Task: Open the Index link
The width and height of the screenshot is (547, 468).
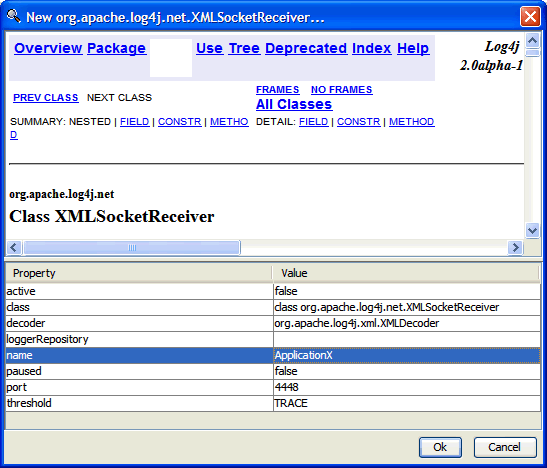Action: (x=372, y=48)
